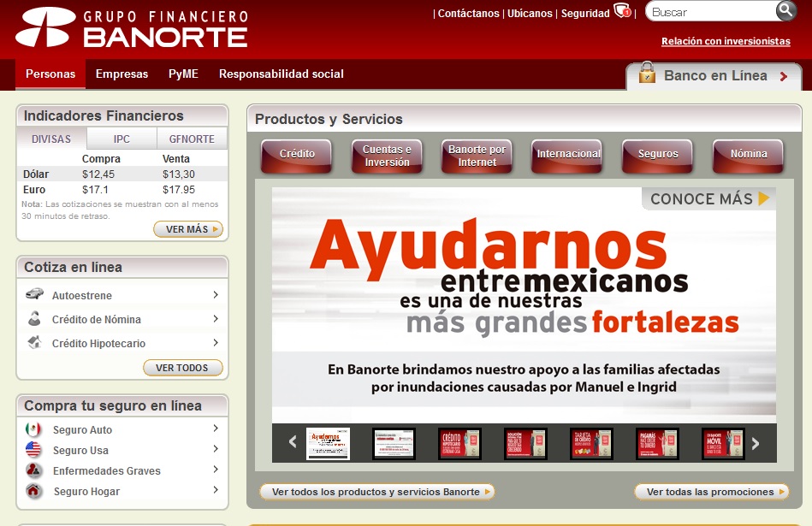Click the Seguro Hogar house icon

pyautogui.click(x=33, y=491)
